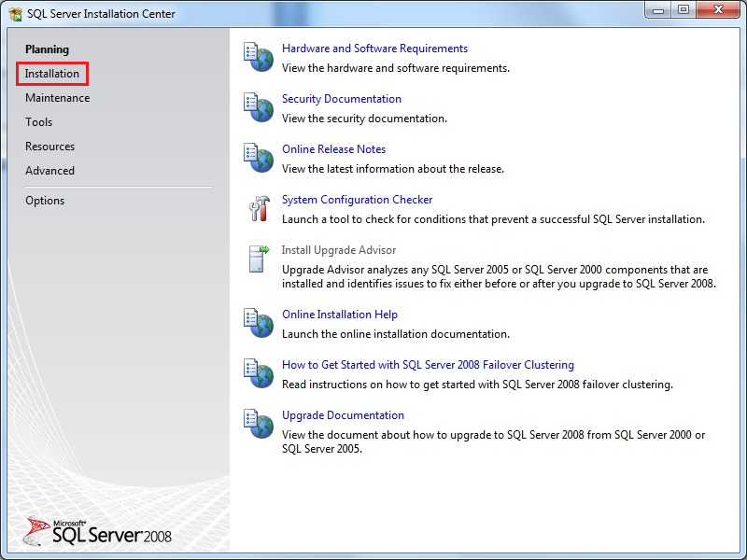
Task: Open the Security Documentation link
Action: pos(342,99)
